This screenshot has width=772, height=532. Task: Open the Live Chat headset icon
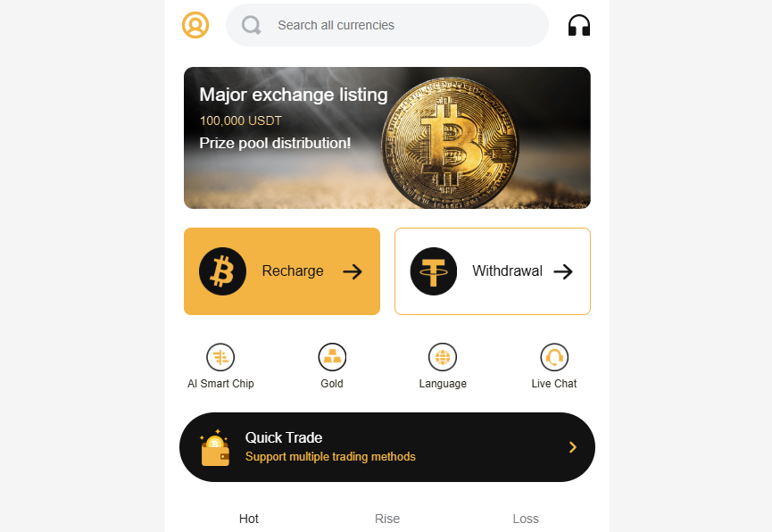point(554,357)
